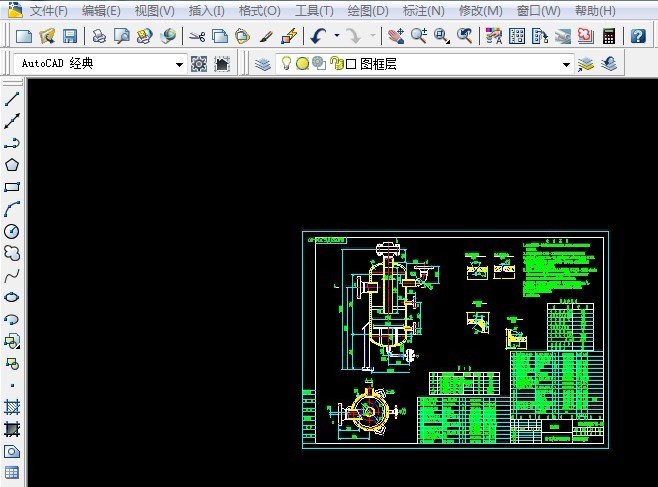The height and width of the screenshot is (487, 658).
Task: Click Zoom Previous
Action: pyautogui.click(x=465, y=36)
